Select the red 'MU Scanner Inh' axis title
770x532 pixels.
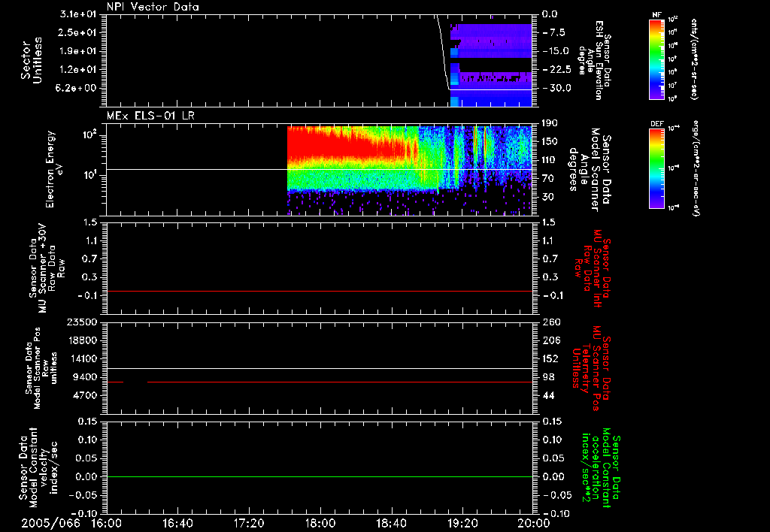[x=593, y=268]
